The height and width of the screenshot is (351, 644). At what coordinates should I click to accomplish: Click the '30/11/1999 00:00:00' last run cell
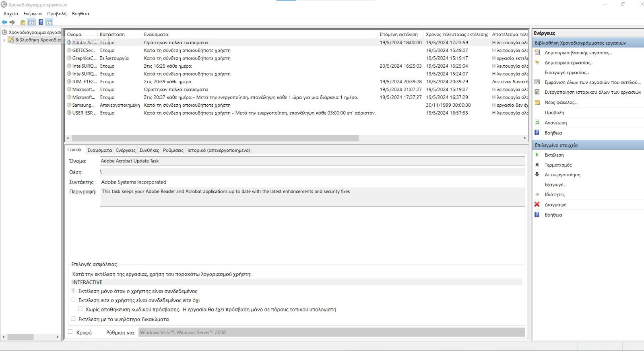point(448,105)
